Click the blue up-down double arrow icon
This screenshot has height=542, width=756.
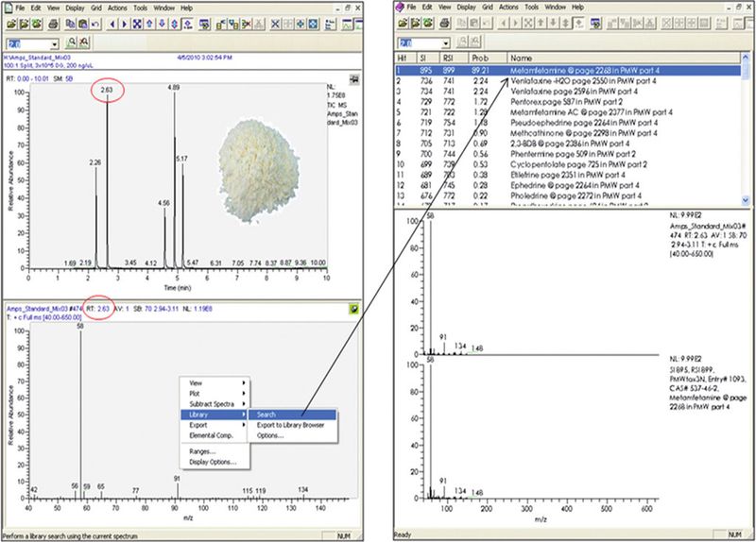tap(175, 25)
